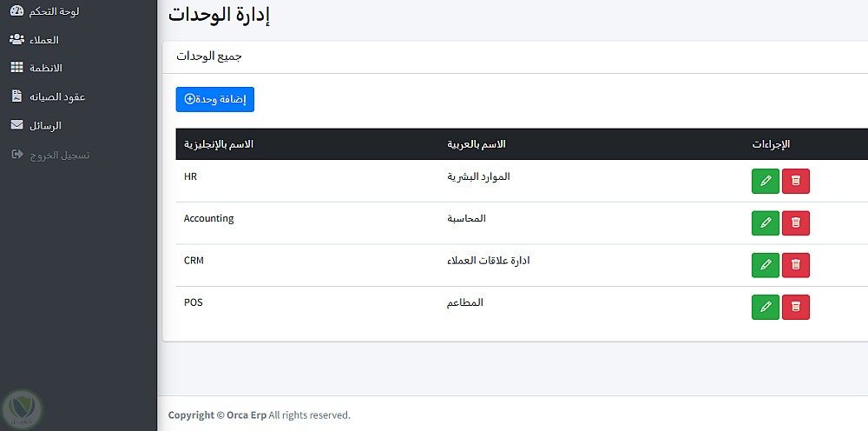The height and width of the screenshot is (431, 868).
Task: Open عقود الصيانه maintenance contracts menu
Action: pyautogui.click(x=58, y=96)
